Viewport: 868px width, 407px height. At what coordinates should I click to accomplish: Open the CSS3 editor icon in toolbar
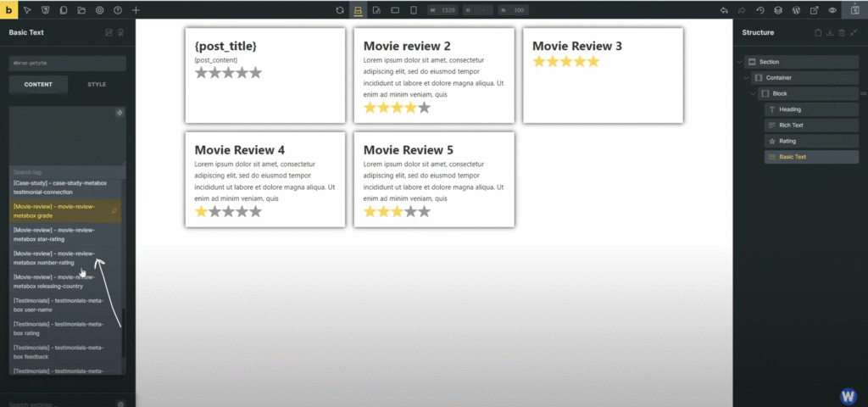click(44, 10)
